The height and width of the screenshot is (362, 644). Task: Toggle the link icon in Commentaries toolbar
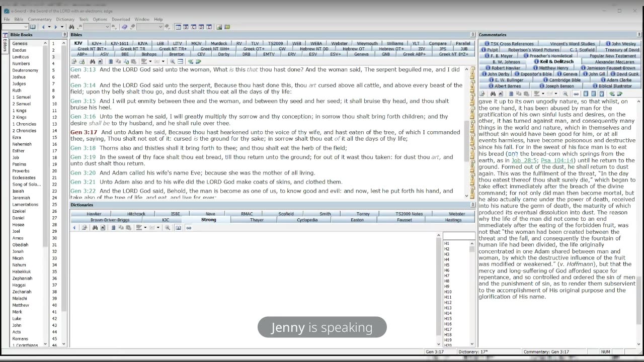pyautogui.click(x=576, y=94)
